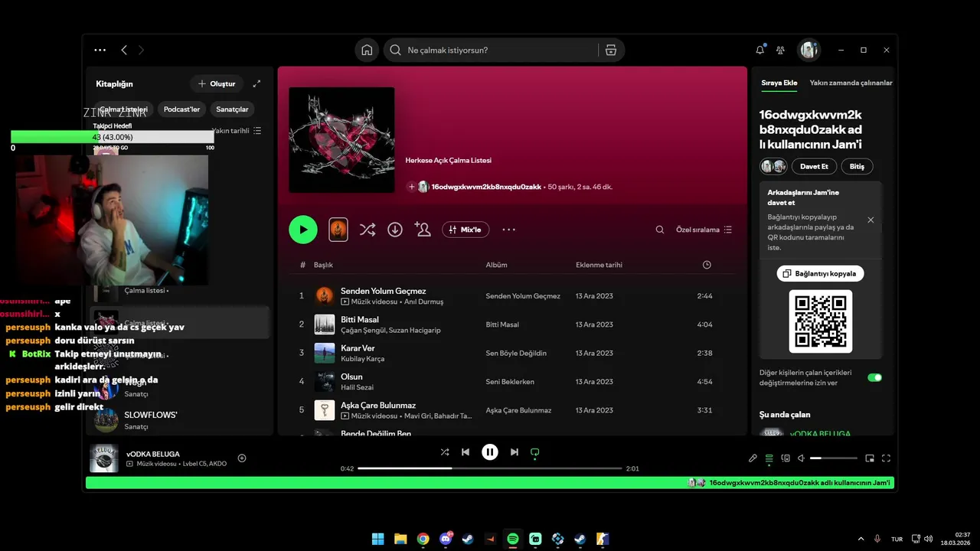
Task: Open the Yakın tarihli sort dropdown
Action: tap(237, 131)
